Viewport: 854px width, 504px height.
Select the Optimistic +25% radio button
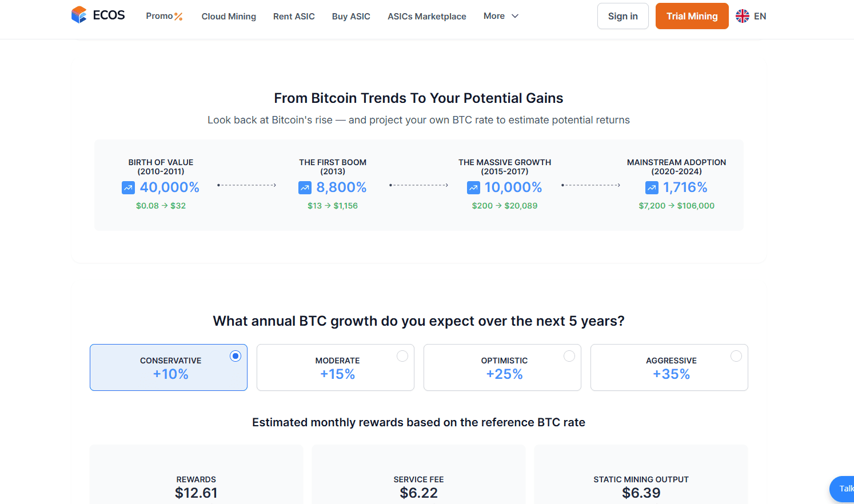tap(569, 356)
